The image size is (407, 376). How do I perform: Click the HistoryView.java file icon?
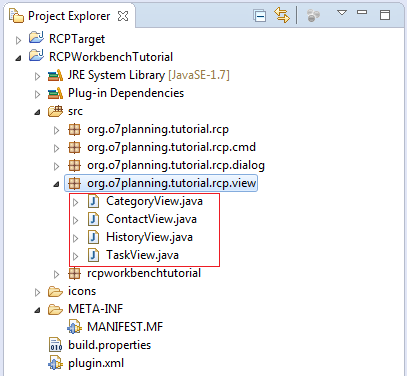(x=93, y=237)
